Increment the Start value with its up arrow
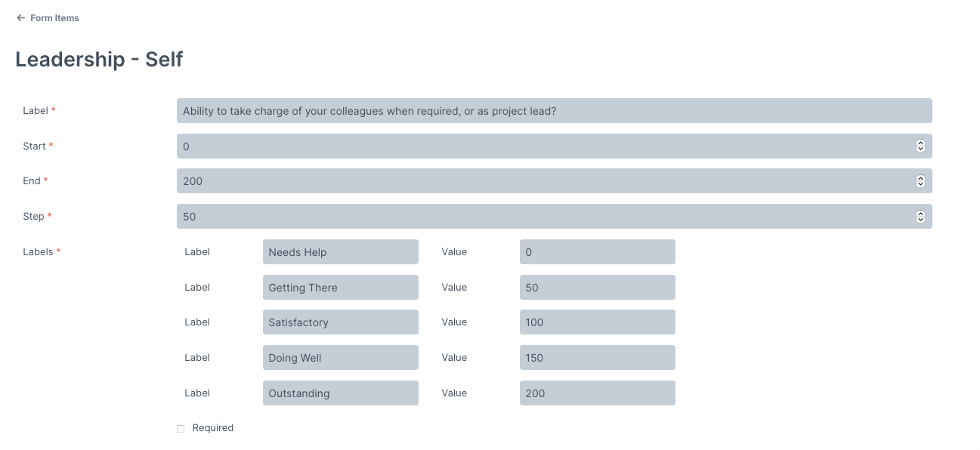 pyautogui.click(x=920, y=143)
